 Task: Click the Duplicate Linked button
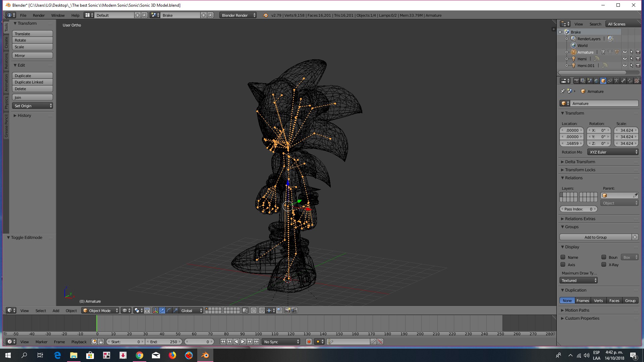32,82
